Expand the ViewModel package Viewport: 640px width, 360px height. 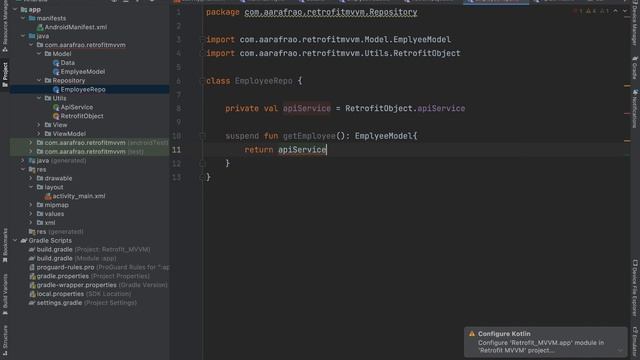pyautogui.click(x=39, y=134)
